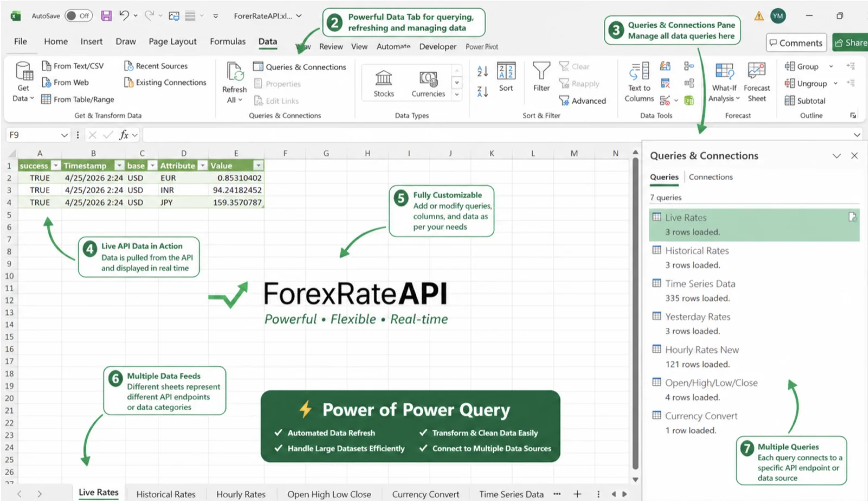Select the Currency Convert query
868x501 pixels.
[754, 423]
